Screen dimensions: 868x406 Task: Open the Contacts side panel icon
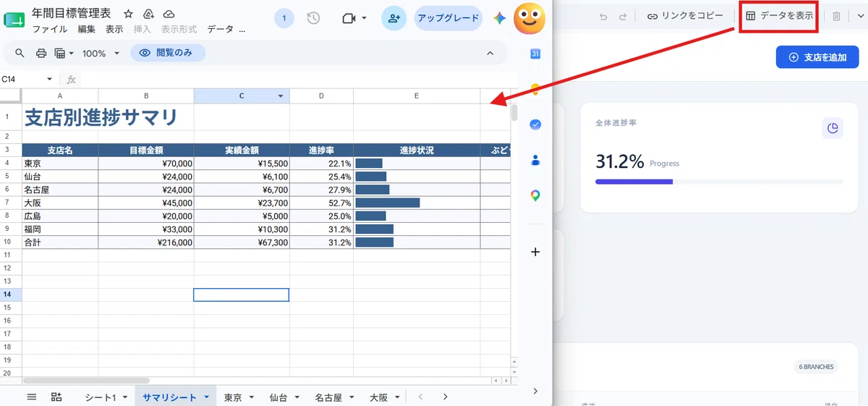[535, 160]
